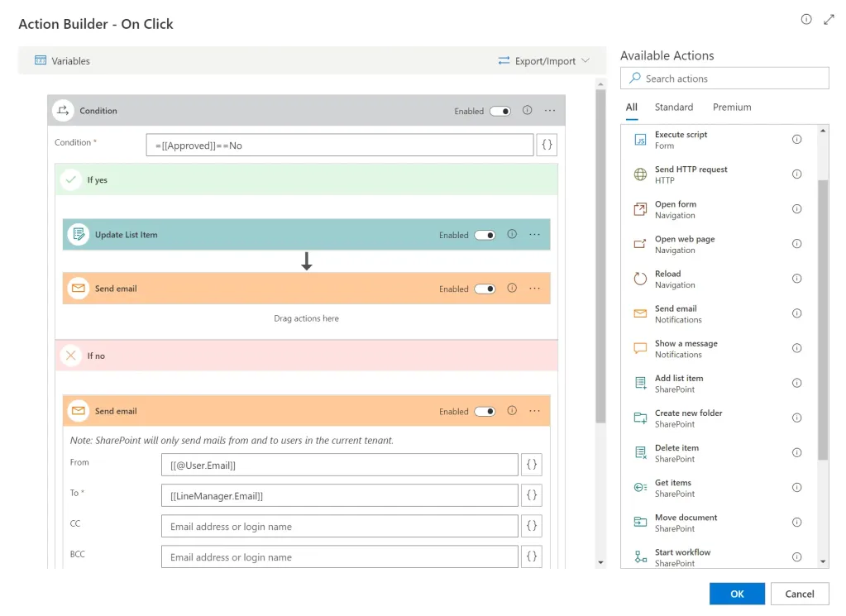Open the Export/Import dropdown
This screenshot has height=616, width=846.
(544, 61)
